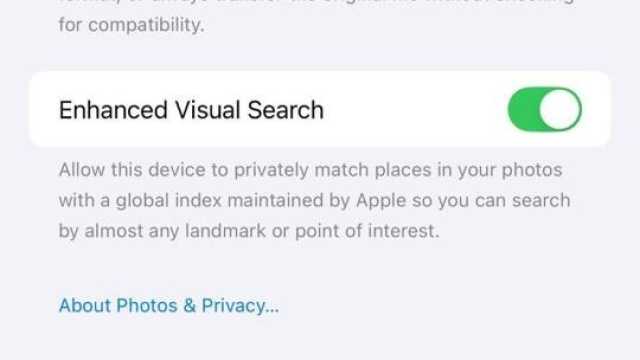Select the Enhanced Visual Search label text
The height and width of the screenshot is (360, 640).
(191, 110)
